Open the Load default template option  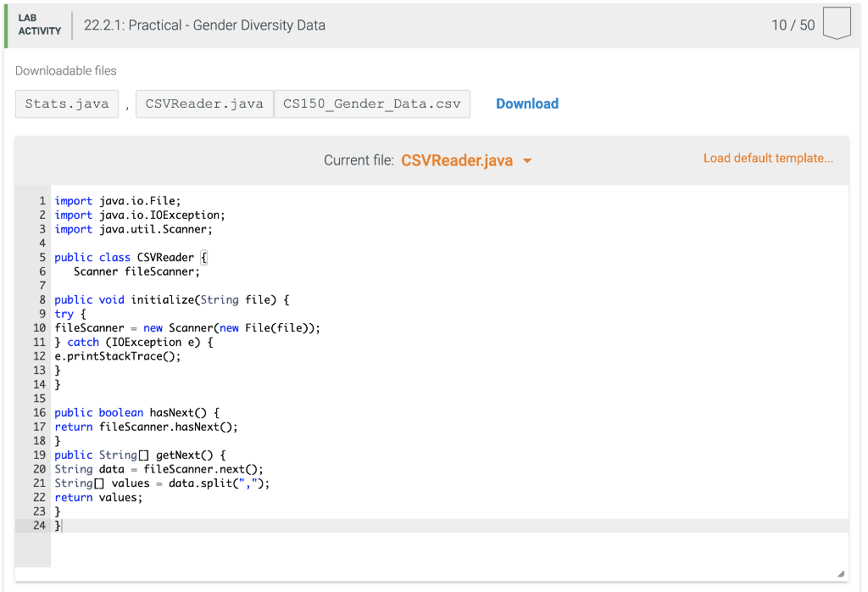(767, 158)
